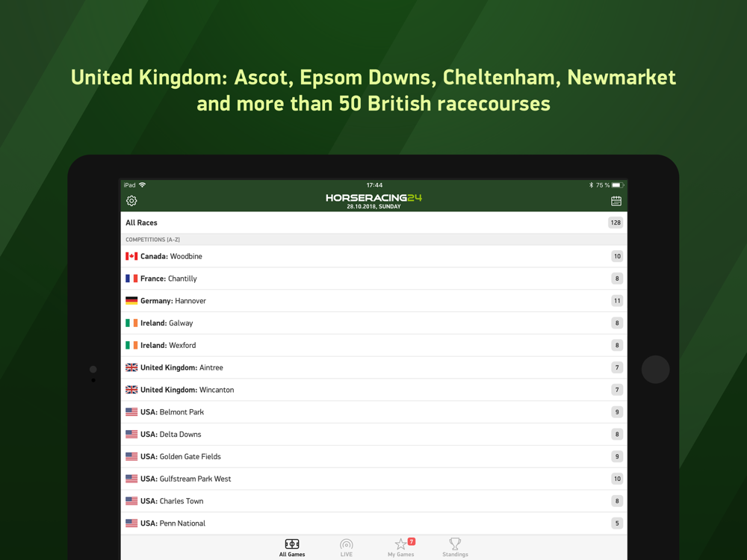
Task: Click the 10 race count badge for Woodbine
Action: click(617, 256)
